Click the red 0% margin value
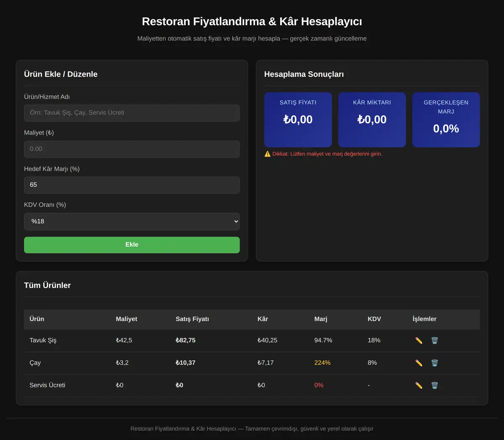Image resolution: width=504 pixels, height=440 pixels. coord(319,385)
